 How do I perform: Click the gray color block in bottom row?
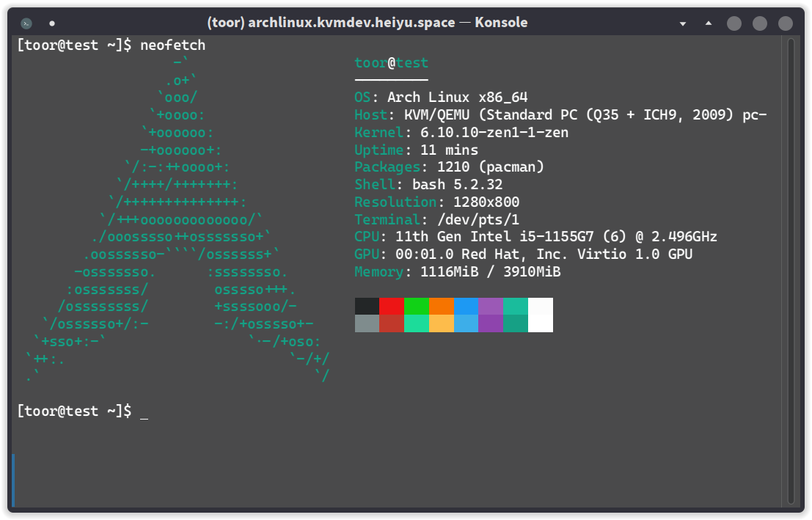pyautogui.click(x=367, y=323)
